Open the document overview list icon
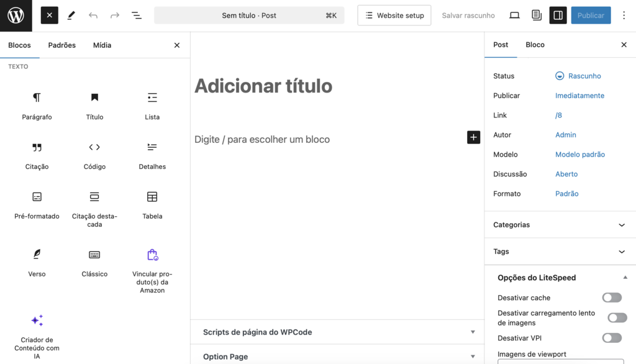The height and width of the screenshot is (364, 636). click(136, 15)
